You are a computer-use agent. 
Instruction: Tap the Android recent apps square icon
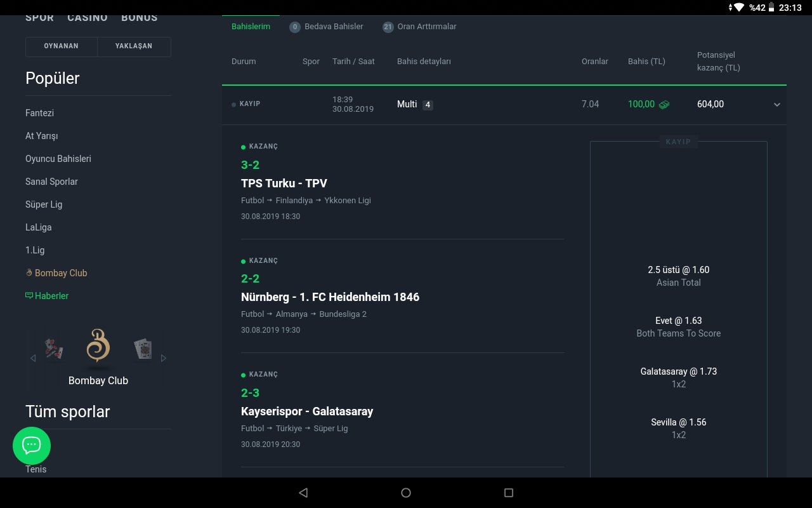(x=508, y=493)
